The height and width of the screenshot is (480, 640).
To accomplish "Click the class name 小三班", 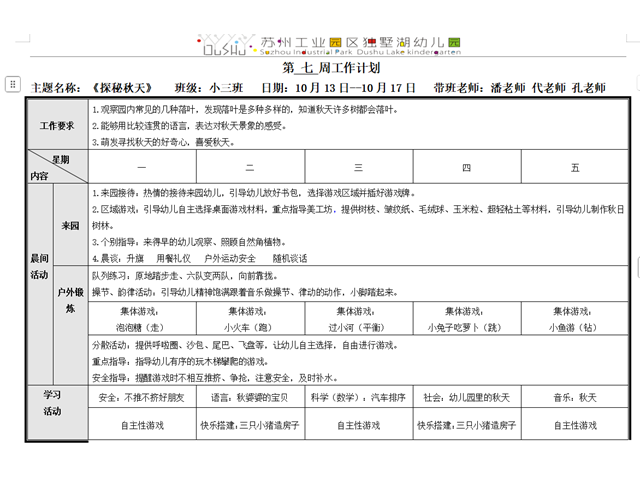I will (225, 88).
